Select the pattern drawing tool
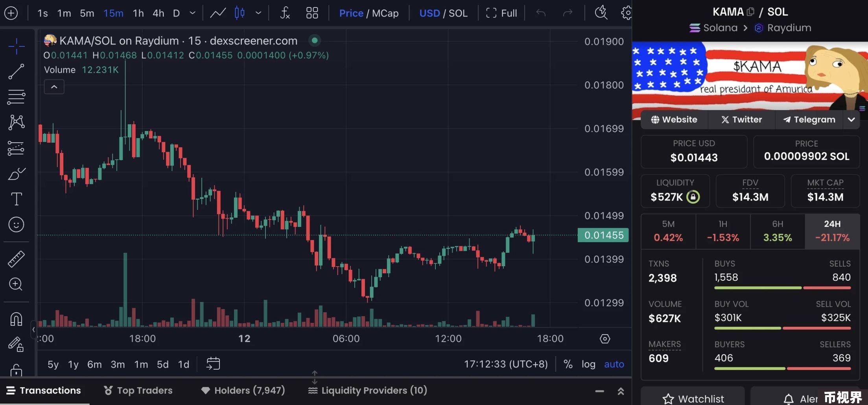The width and height of the screenshot is (868, 405). click(x=16, y=122)
